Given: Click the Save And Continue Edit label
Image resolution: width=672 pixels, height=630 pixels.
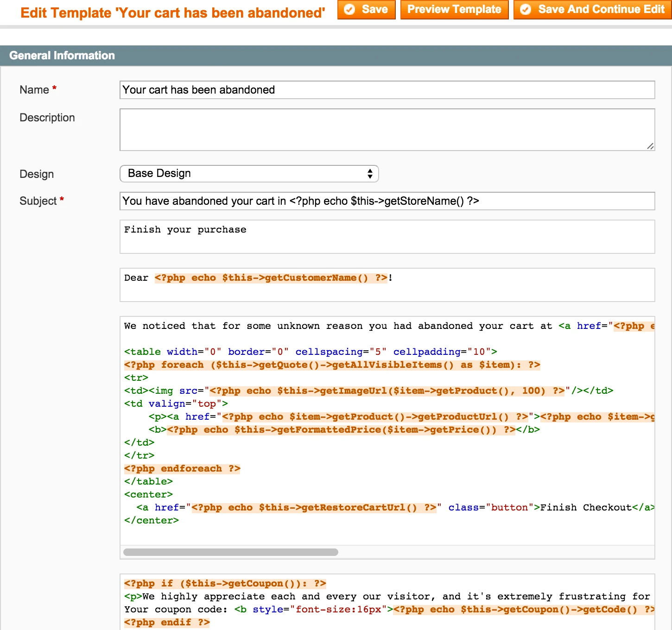Looking at the screenshot, I should click(601, 9).
